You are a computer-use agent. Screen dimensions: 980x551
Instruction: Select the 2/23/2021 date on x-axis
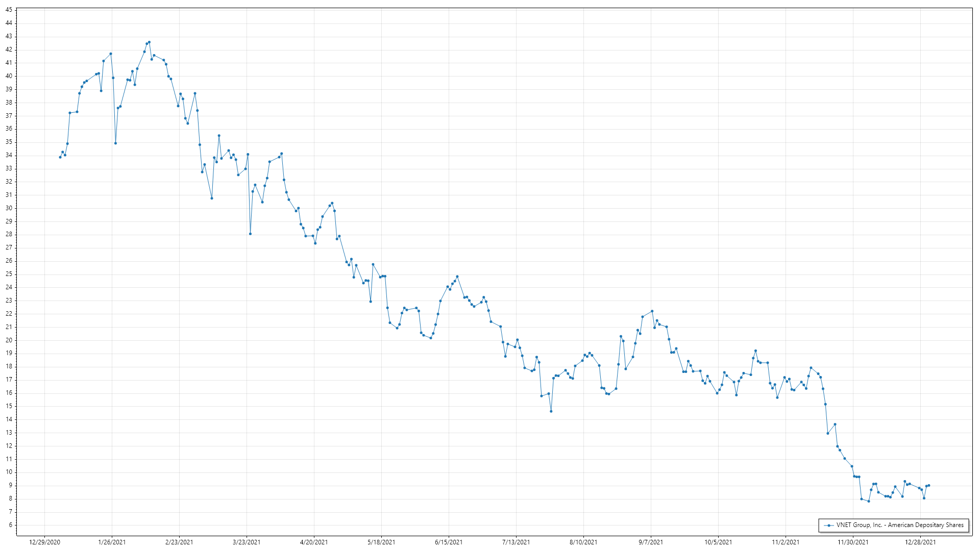pyautogui.click(x=179, y=542)
